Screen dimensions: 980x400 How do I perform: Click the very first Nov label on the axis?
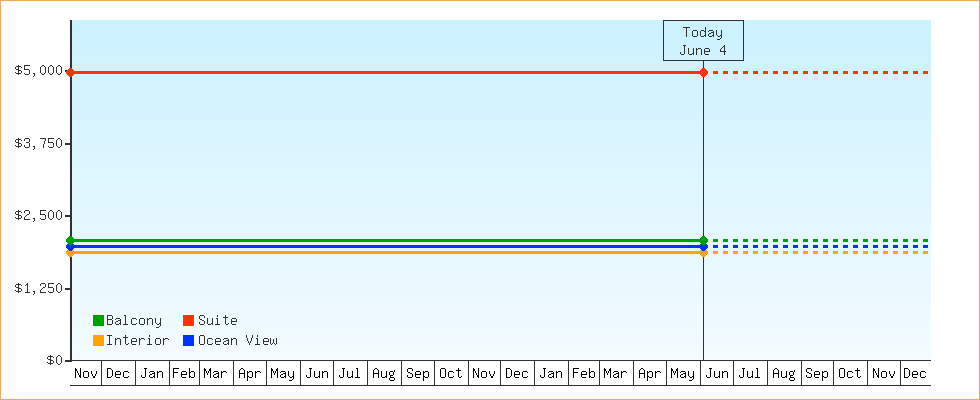(x=86, y=373)
